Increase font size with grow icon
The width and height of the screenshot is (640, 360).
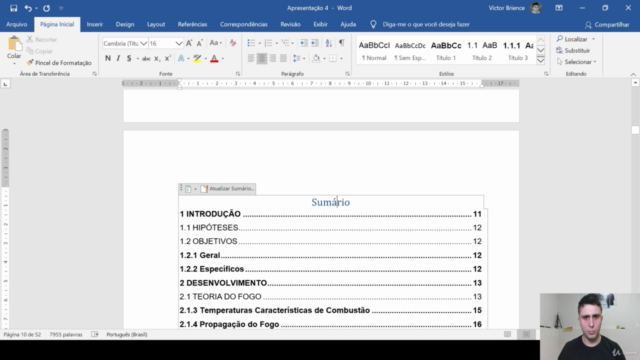click(x=189, y=43)
